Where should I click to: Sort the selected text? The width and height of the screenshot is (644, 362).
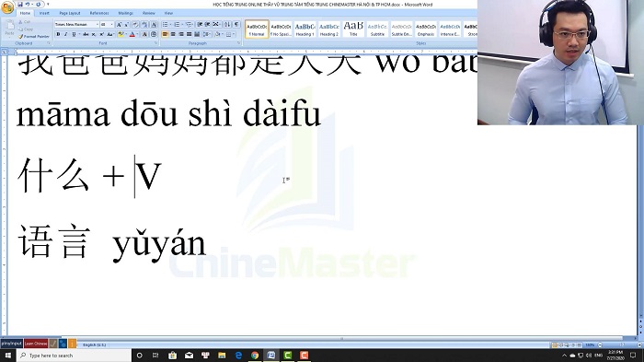coord(227,25)
